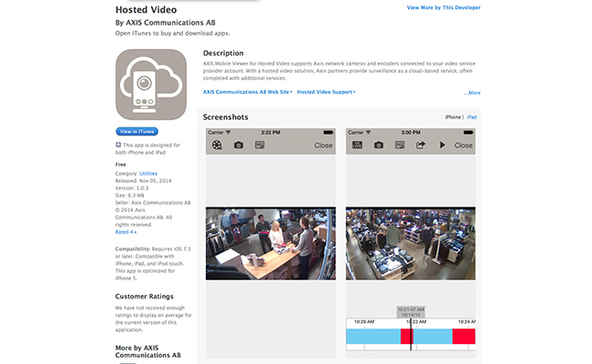Screen dimensions: 592x364
Task: Tap the camera snapshot icon in first screenshot
Action: [239, 145]
